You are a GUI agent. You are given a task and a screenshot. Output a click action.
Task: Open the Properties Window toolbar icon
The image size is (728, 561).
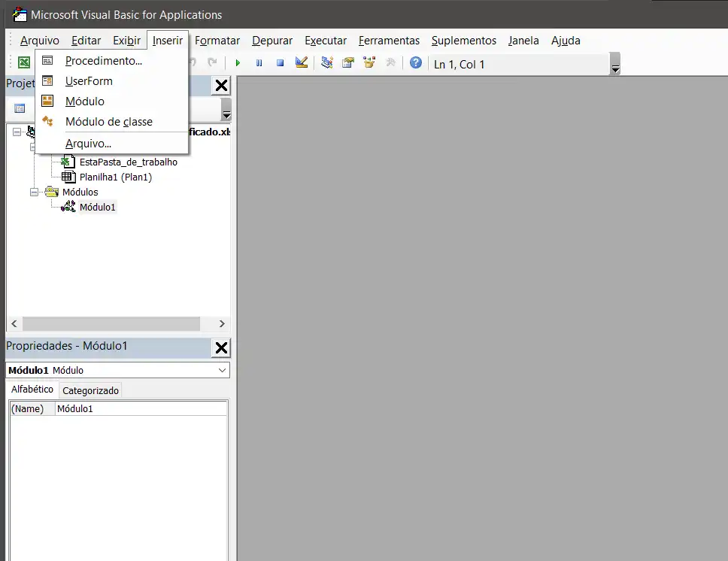(x=347, y=63)
